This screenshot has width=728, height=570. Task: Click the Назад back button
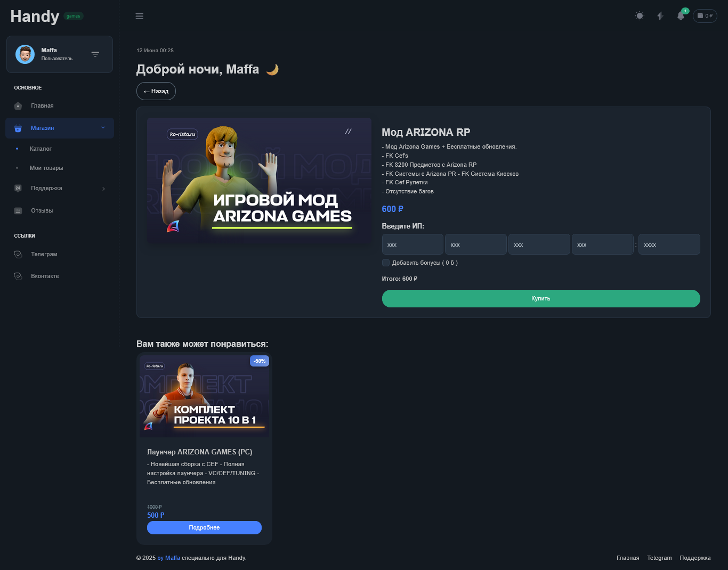(156, 91)
